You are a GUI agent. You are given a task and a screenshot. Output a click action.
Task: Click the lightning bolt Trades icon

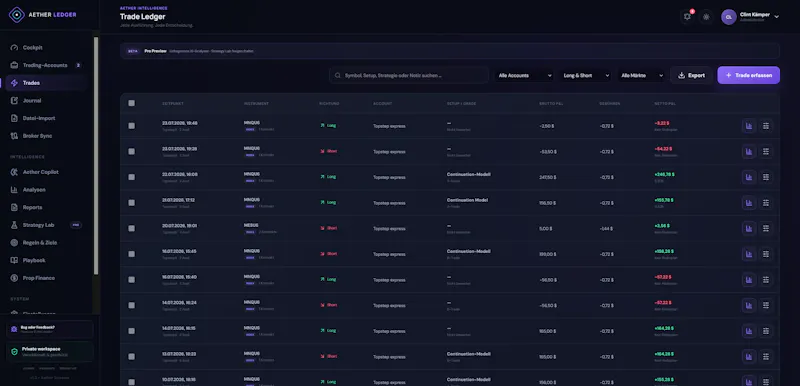coord(14,83)
